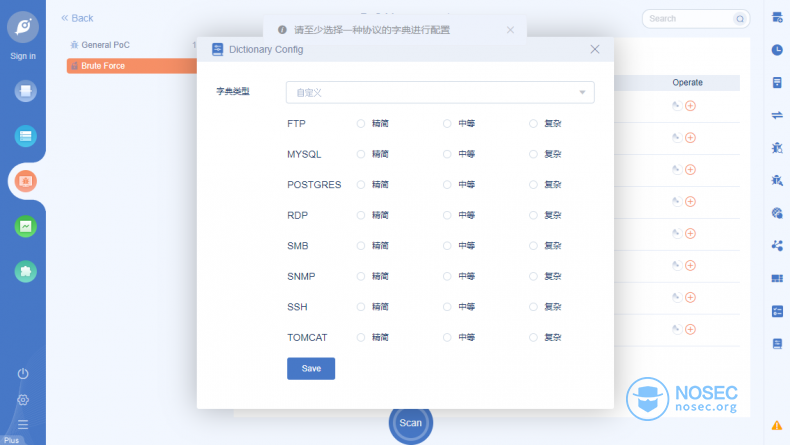
Task: Click the warning triangle icon
Action: coord(777,425)
